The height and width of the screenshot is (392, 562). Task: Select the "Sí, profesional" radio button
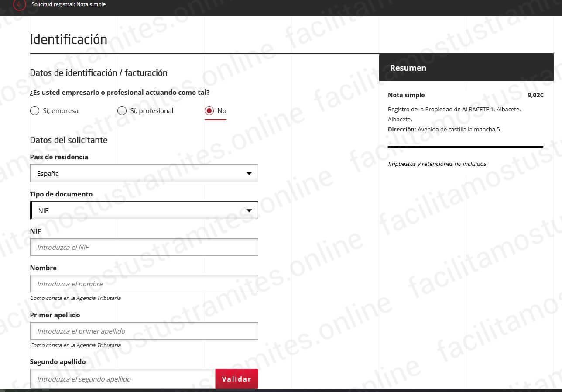[122, 110]
